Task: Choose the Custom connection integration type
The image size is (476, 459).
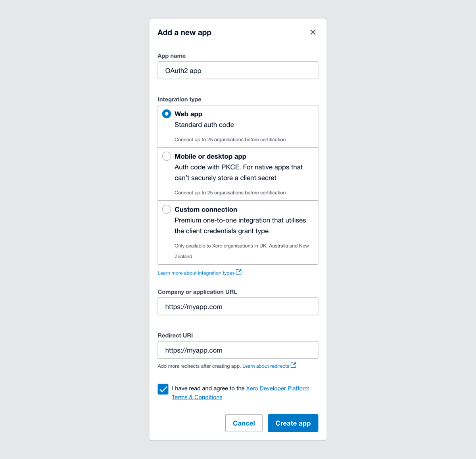Action: (x=166, y=209)
